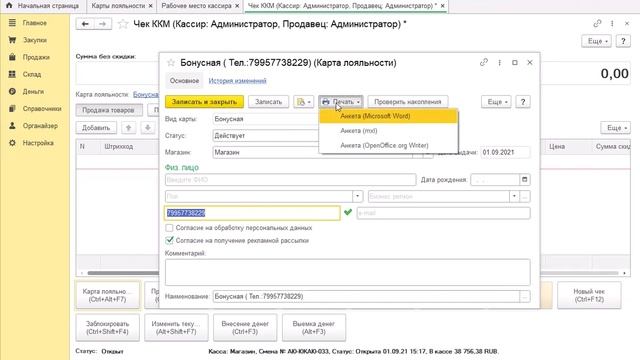Open selection ellipsis for Бизнес регион

pos(525,196)
